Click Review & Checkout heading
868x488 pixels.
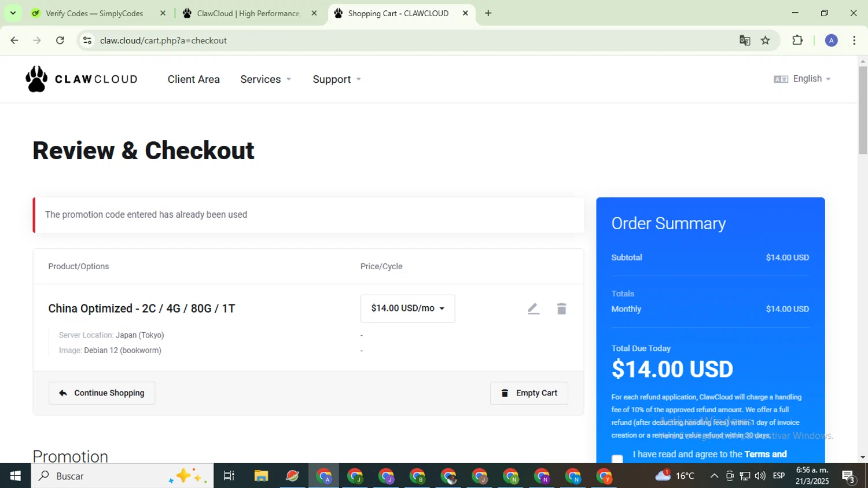point(144,151)
